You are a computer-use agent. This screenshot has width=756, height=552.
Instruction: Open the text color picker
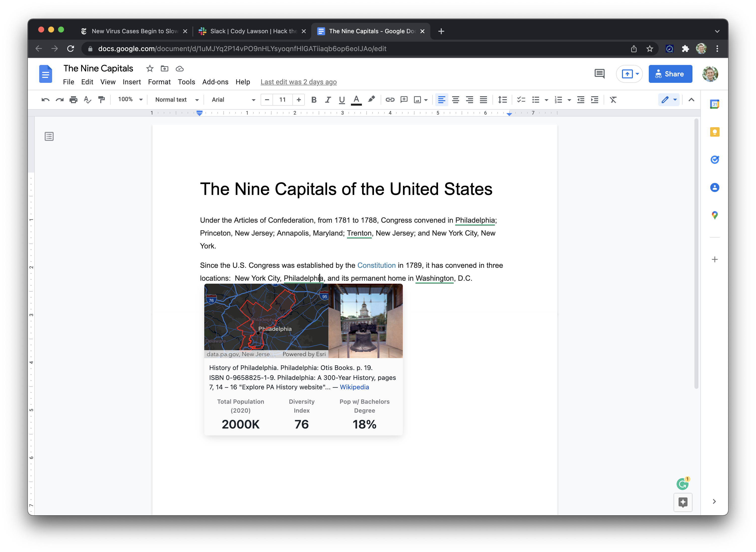(356, 100)
